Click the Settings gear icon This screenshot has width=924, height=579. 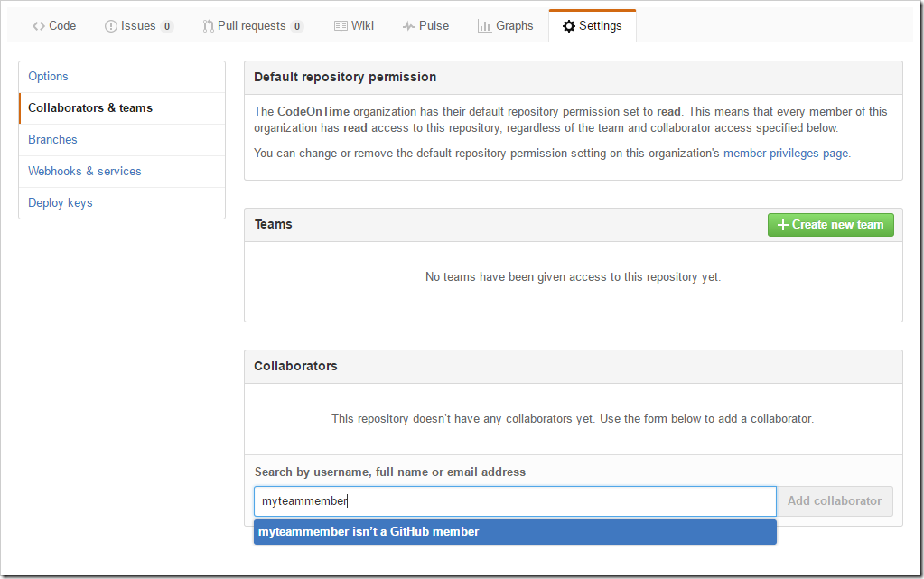pos(569,26)
